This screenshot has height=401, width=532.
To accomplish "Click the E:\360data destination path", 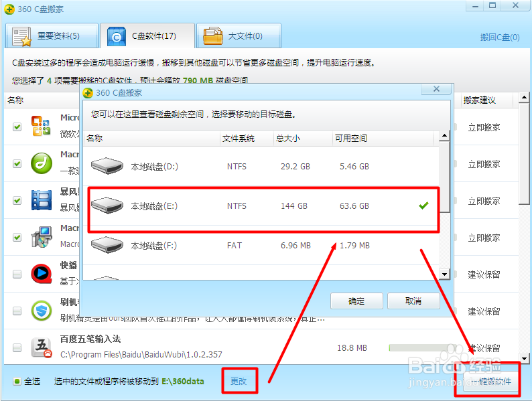I will tap(182, 382).
